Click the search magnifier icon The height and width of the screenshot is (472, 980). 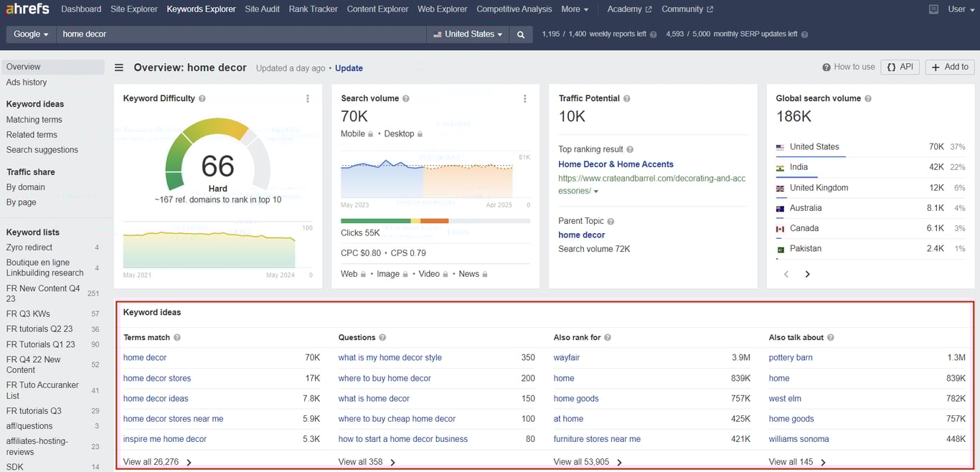coord(521,34)
